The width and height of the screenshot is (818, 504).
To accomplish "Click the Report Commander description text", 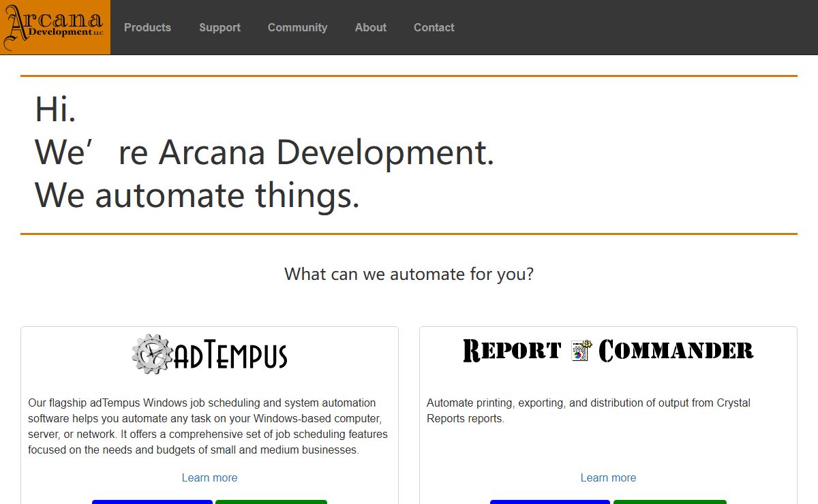I will 588,411.
